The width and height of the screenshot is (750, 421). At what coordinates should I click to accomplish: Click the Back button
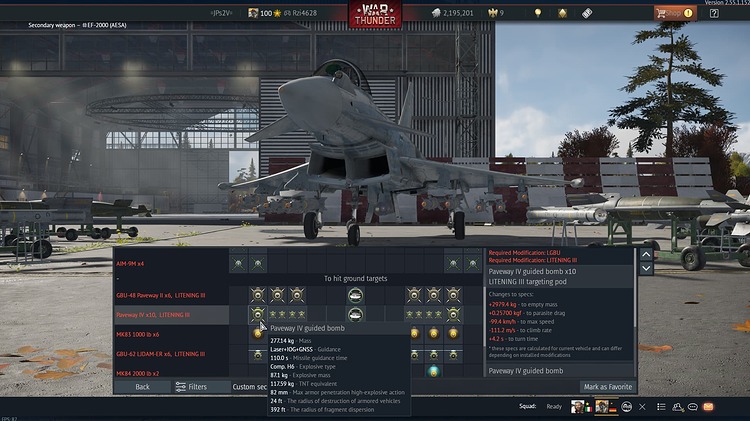pyautogui.click(x=142, y=387)
